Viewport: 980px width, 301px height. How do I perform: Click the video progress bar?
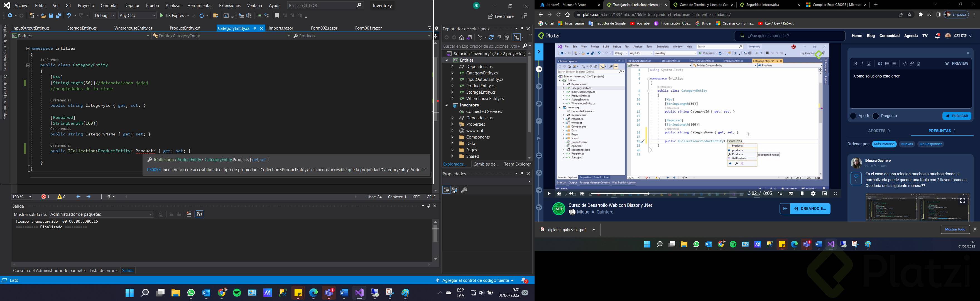(666, 194)
